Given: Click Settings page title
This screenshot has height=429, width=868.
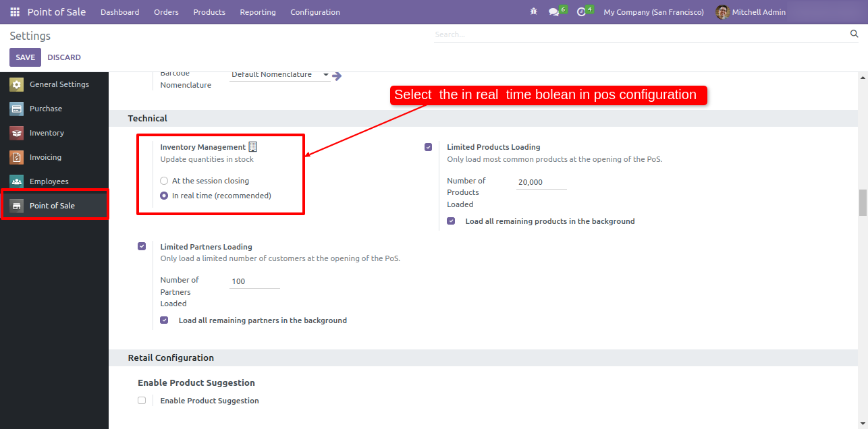Looking at the screenshot, I should coord(30,36).
